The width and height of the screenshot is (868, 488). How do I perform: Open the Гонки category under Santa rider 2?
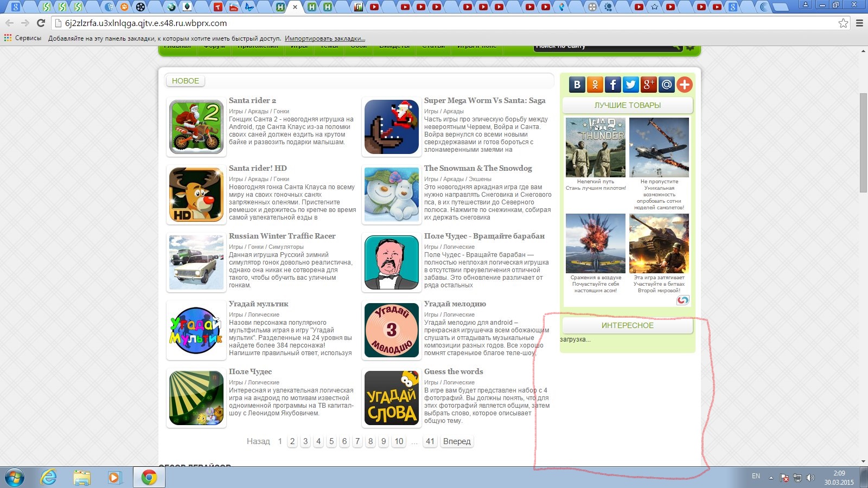pos(281,111)
